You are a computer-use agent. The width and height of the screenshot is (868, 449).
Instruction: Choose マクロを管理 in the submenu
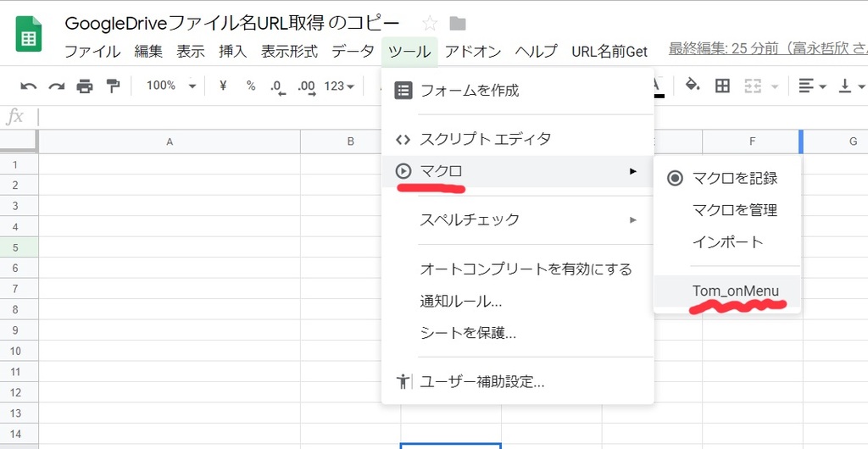tap(726, 210)
